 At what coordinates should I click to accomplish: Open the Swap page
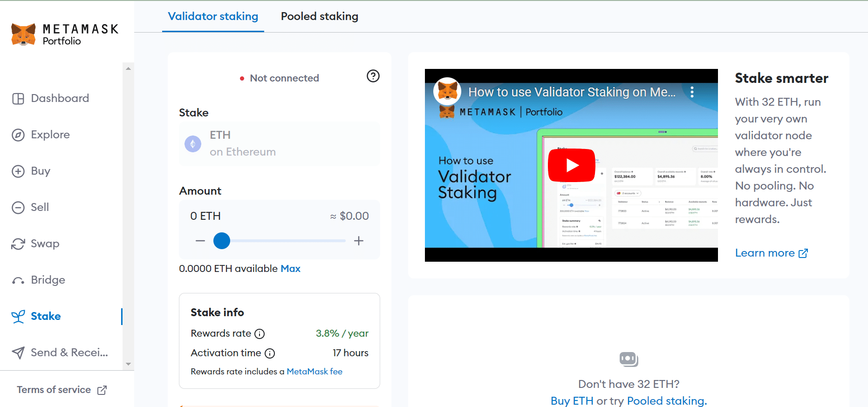(x=45, y=244)
